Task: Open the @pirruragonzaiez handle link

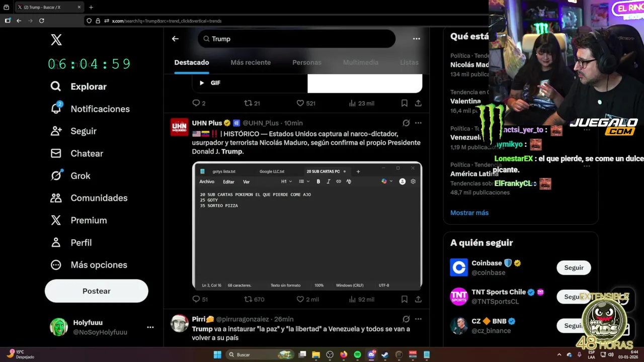Action: coord(244,319)
